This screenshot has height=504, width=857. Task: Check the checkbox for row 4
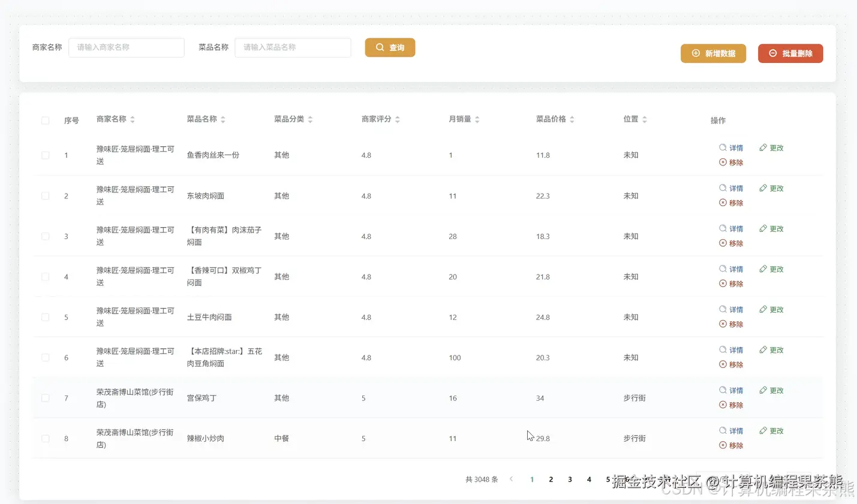pyautogui.click(x=45, y=277)
